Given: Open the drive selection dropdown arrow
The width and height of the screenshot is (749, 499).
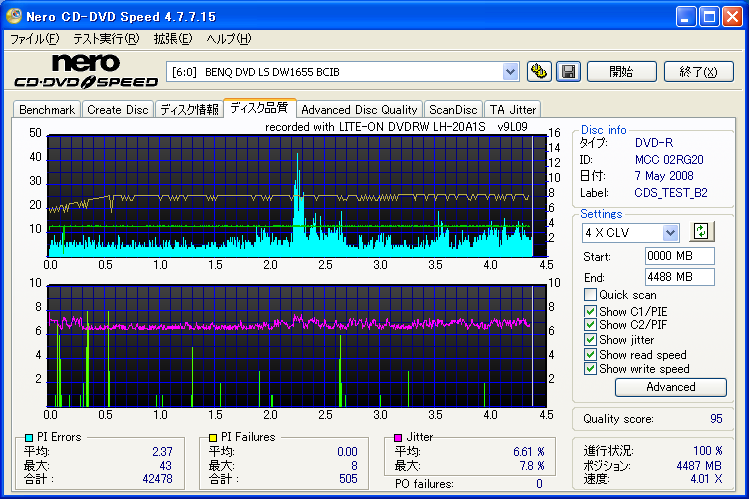Looking at the screenshot, I should tap(510, 72).
